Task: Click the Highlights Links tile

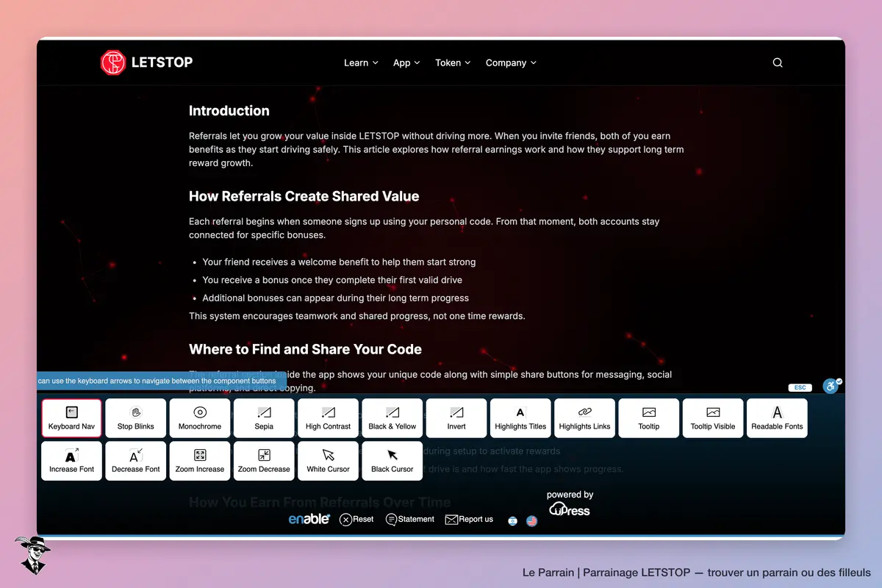Action: (x=585, y=418)
